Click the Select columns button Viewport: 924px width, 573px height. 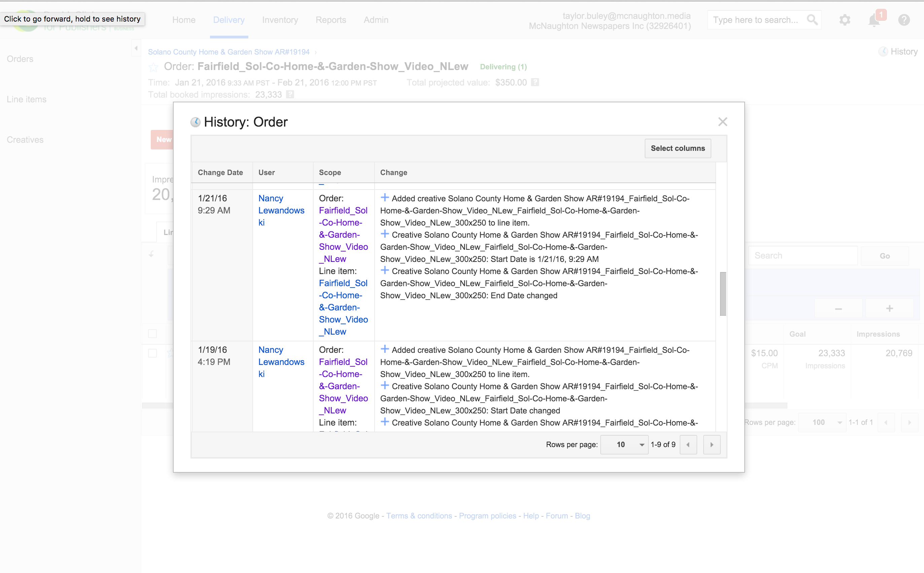coord(677,148)
